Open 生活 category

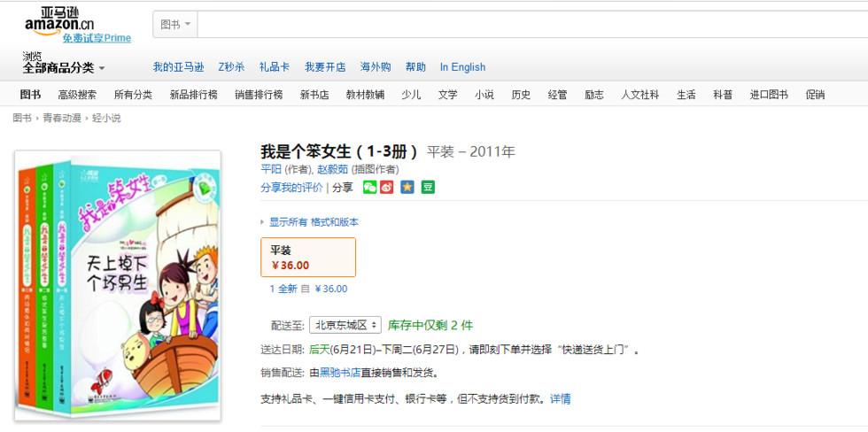coord(686,95)
